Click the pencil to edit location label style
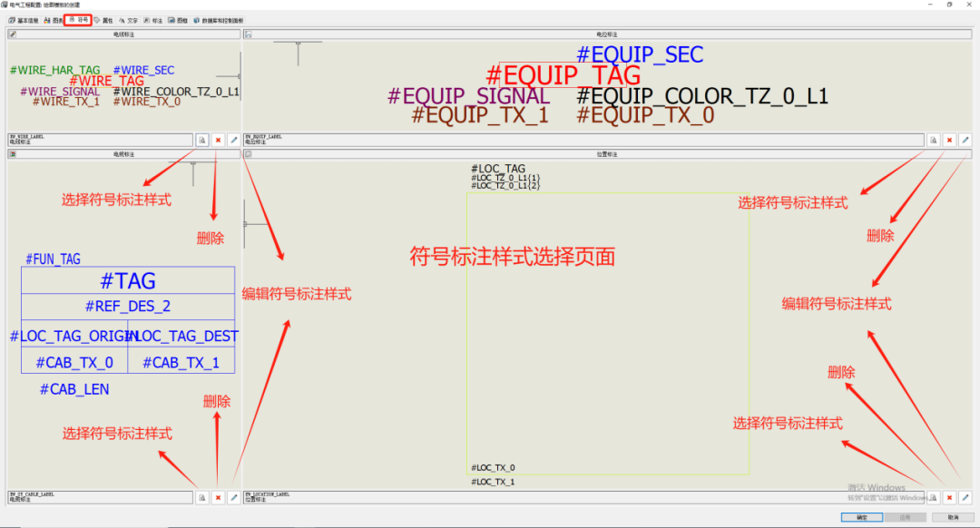Image resolution: width=980 pixels, height=528 pixels. pyautogui.click(x=965, y=497)
